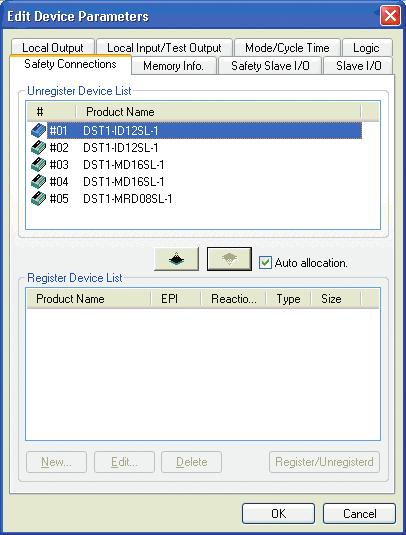Select the #01 DST1-ID12SL-1 row
Viewport: 406px width, 535px height.
[196, 130]
